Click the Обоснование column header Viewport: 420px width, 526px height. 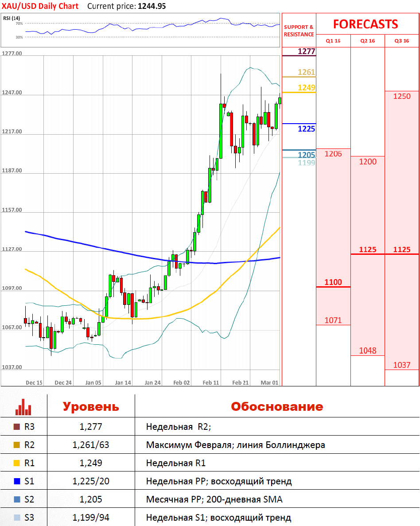277,407
